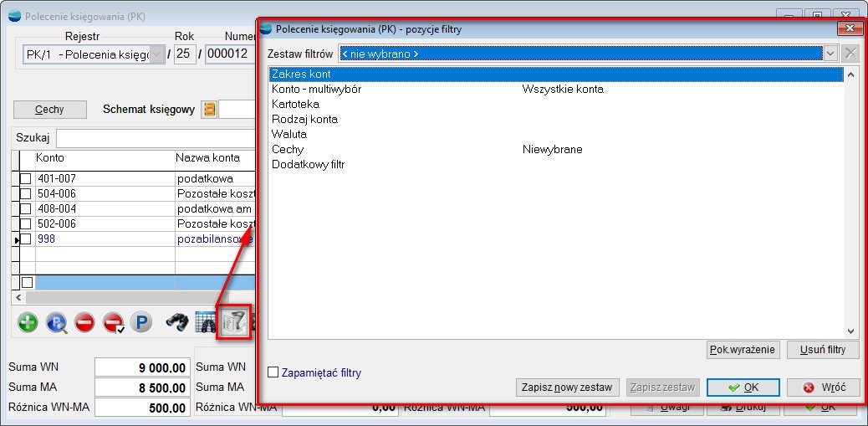Click the Zapisz nowy zestaw button
This screenshot has width=868, height=426.
coord(568,388)
